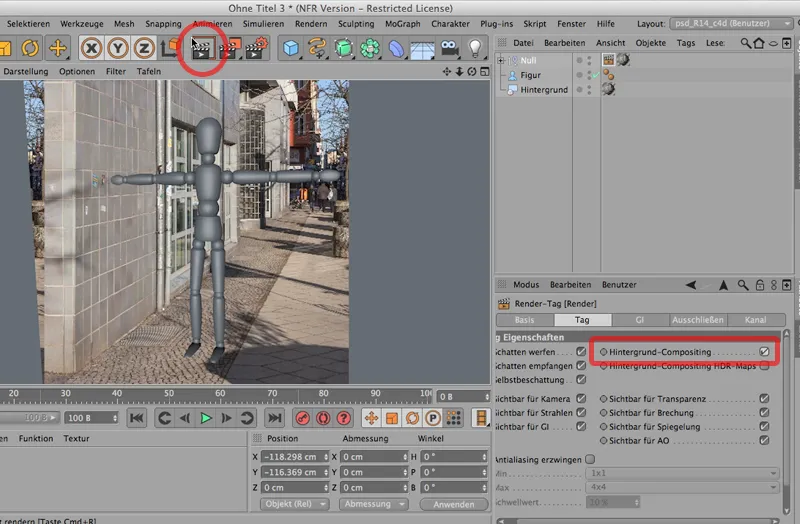
Task: Expand the Null object tree
Action: pos(501,60)
